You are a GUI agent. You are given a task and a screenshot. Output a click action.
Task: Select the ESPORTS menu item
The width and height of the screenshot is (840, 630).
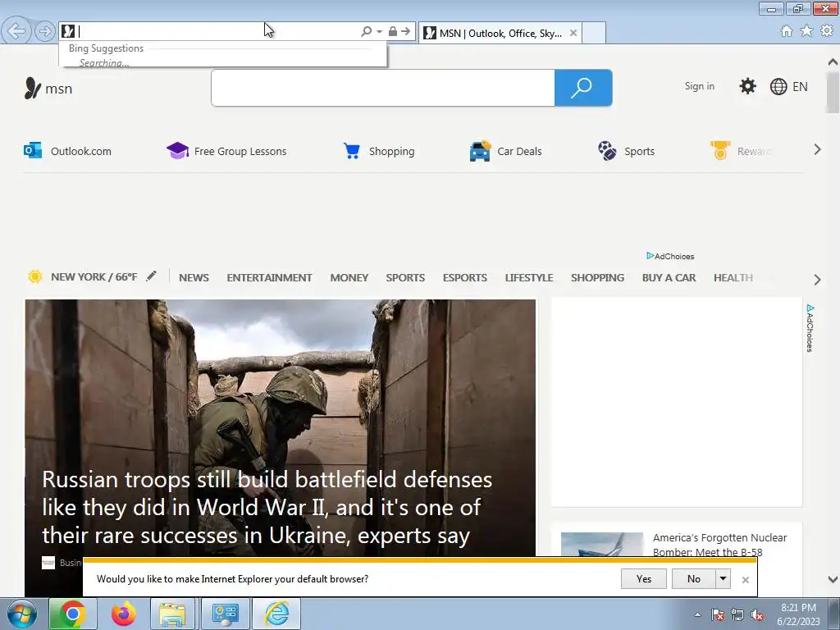point(464,277)
